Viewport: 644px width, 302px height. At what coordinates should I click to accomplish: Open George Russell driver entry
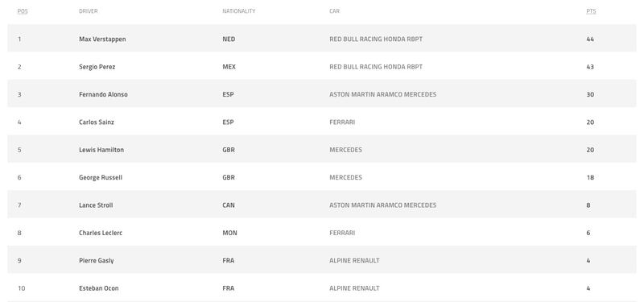[x=101, y=177]
